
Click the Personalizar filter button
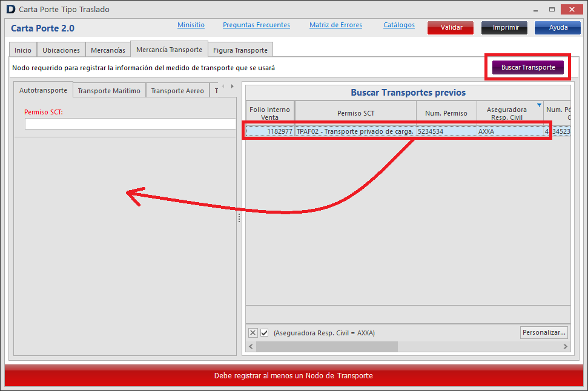(x=544, y=332)
